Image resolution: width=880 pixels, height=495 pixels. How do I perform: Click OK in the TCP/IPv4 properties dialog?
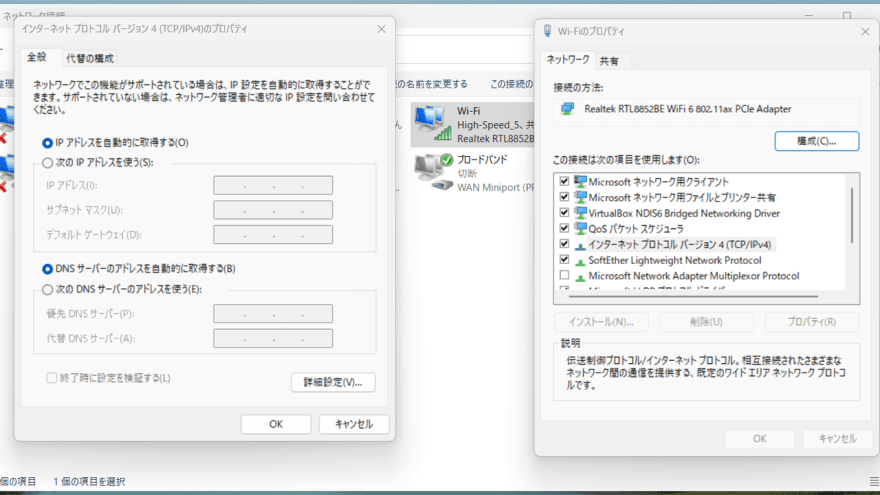[276, 424]
